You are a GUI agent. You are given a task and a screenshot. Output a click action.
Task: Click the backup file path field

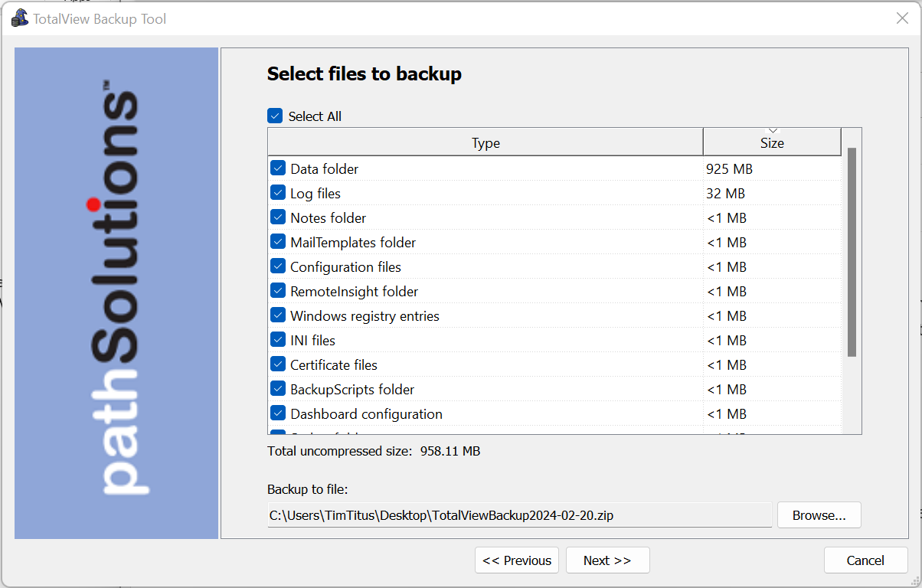pyautogui.click(x=519, y=515)
